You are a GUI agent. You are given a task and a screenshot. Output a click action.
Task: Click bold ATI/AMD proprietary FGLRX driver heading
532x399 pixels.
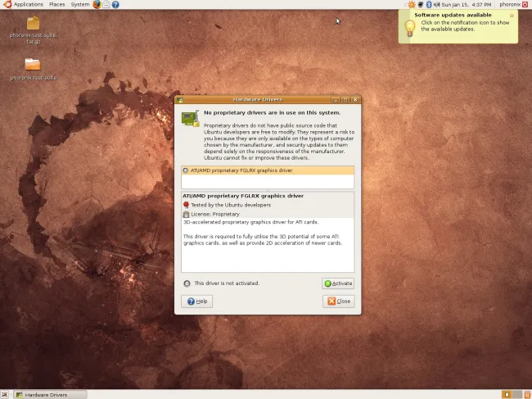click(x=243, y=196)
